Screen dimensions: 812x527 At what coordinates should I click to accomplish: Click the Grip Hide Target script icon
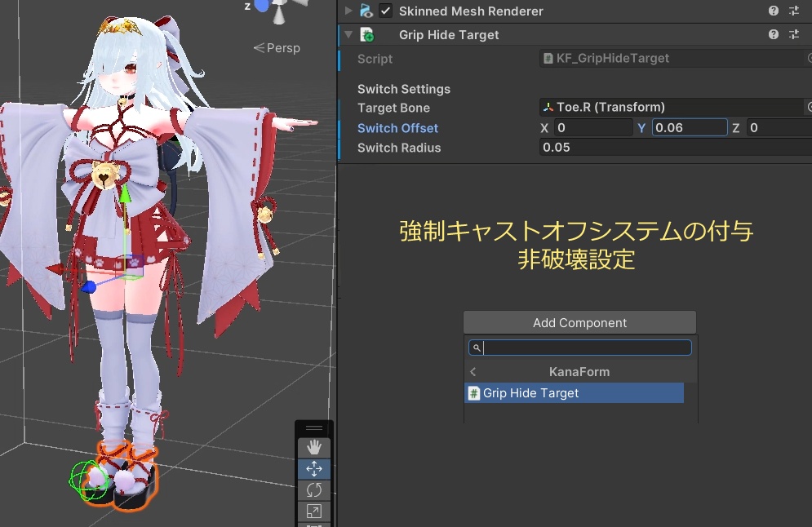click(x=366, y=35)
